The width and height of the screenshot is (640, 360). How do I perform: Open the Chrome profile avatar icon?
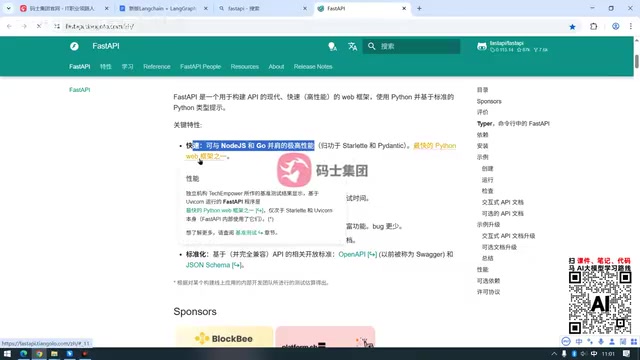616,27
